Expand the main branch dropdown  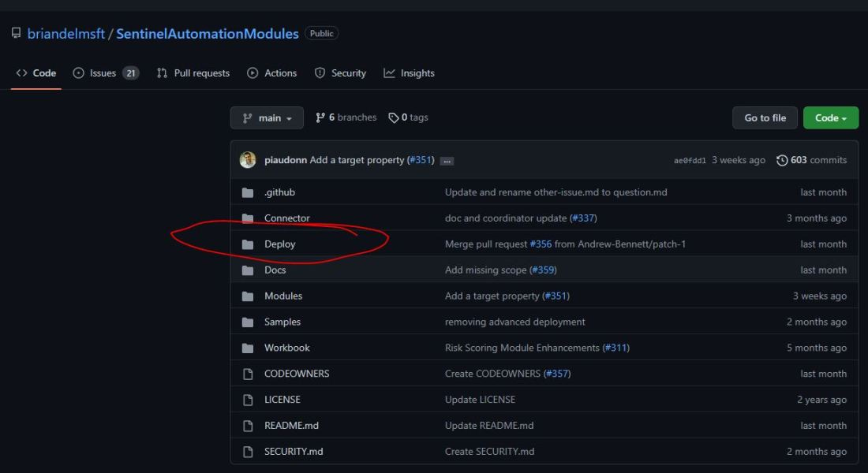(267, 117)
